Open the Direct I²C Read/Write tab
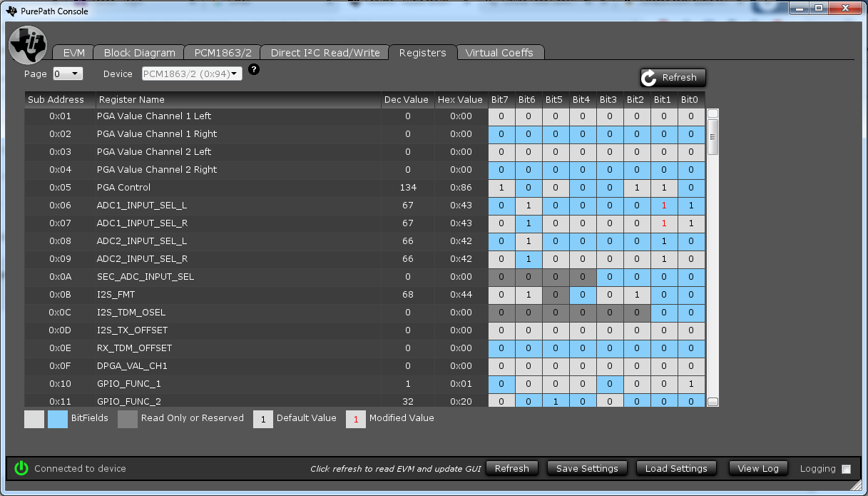 (x=325, y=53)
